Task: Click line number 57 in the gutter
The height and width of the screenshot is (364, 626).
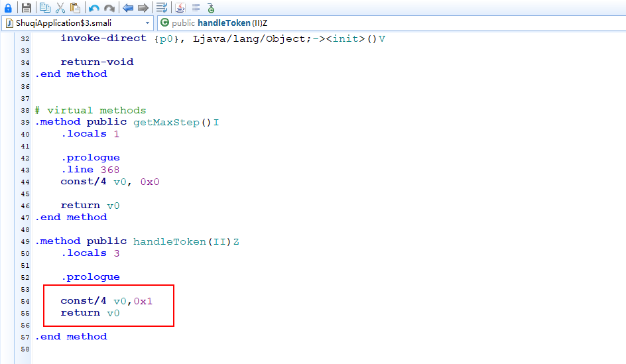Action: coord(25,337)
